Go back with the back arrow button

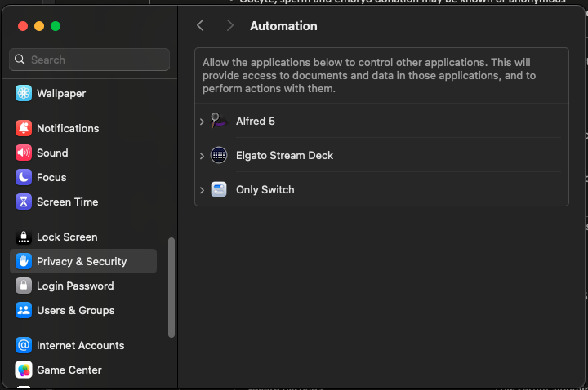(200, 26)
